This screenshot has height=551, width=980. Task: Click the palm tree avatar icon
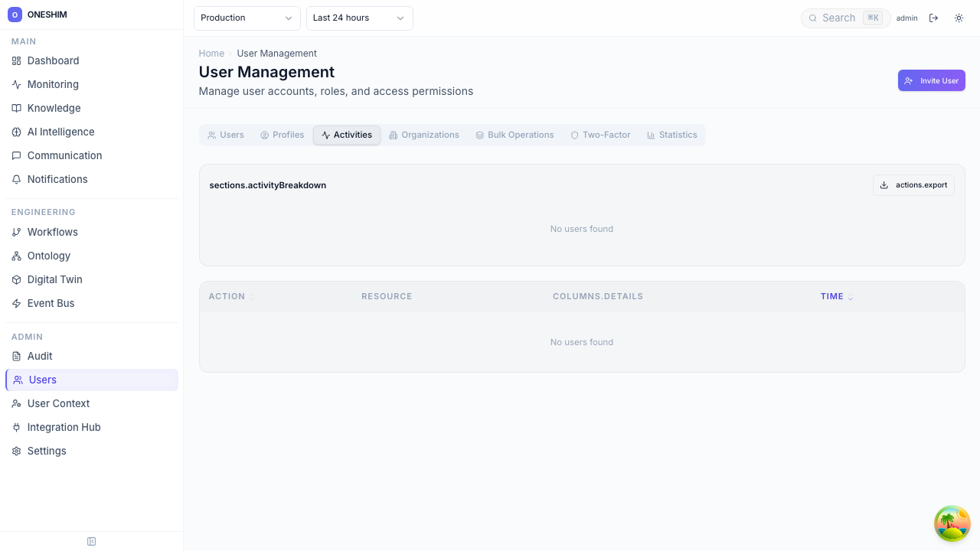pyautogui.click(x=952, y=523)
